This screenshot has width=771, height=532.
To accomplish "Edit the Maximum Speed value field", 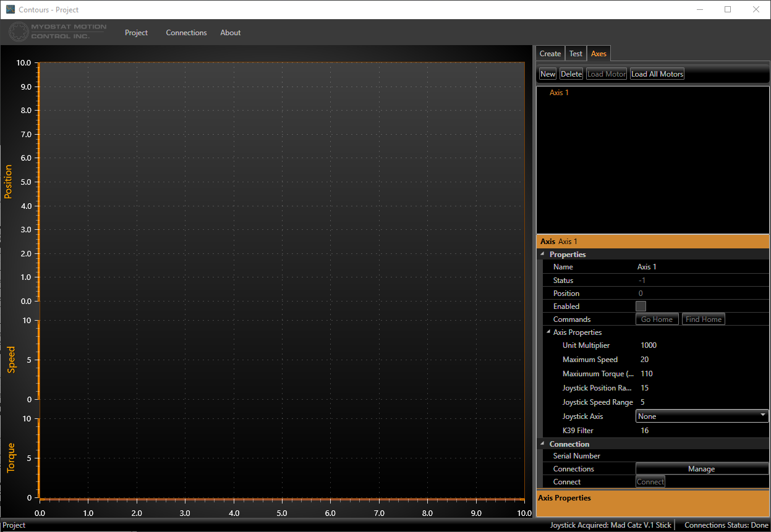I will [702, 360].
